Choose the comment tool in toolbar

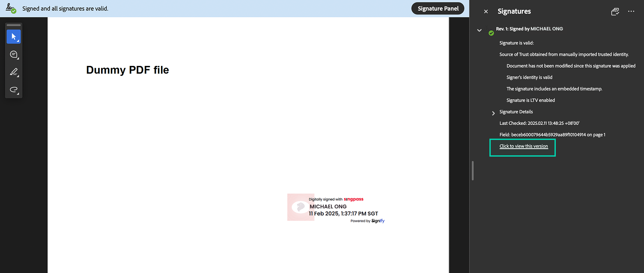pyautogui.click(x=13, y=54)
